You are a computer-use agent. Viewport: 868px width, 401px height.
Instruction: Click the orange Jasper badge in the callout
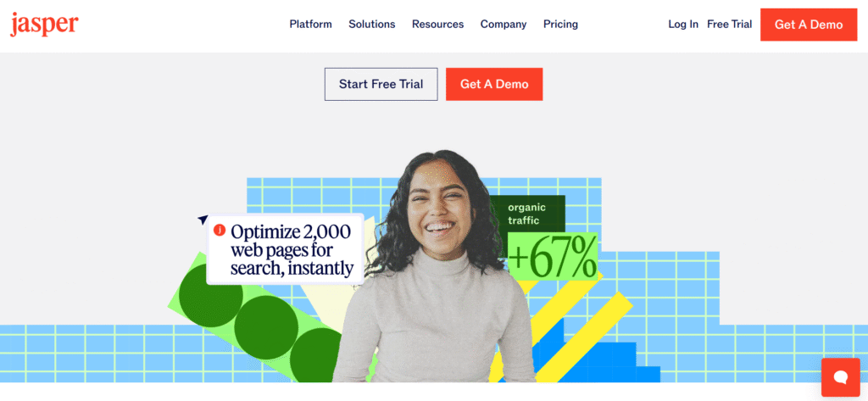[x=220, y=230]
